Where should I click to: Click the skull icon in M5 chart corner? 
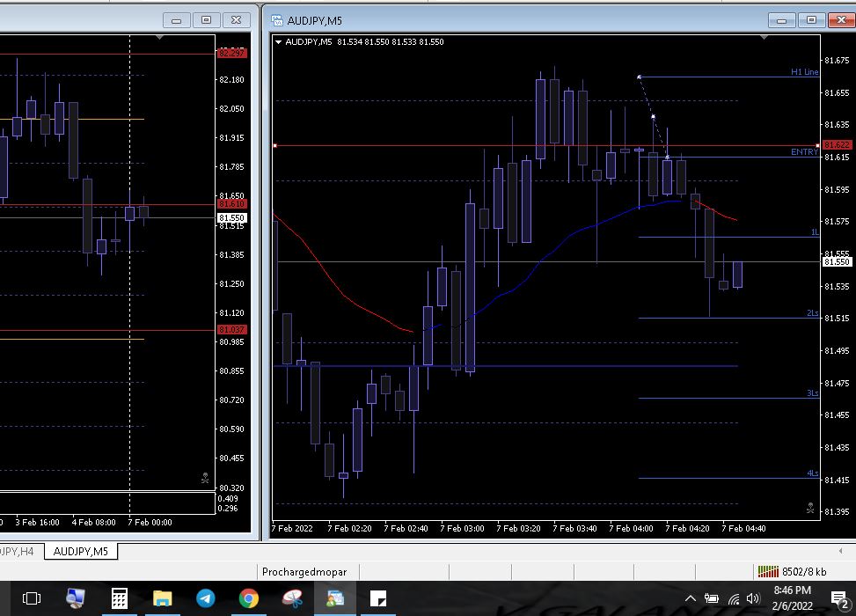click(809, 508)
